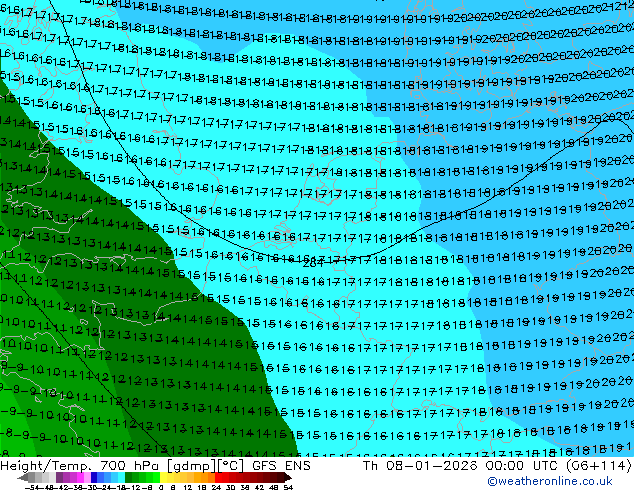Click the [°C] unit label
634x490 pixels.
click(x=231, y=466)
